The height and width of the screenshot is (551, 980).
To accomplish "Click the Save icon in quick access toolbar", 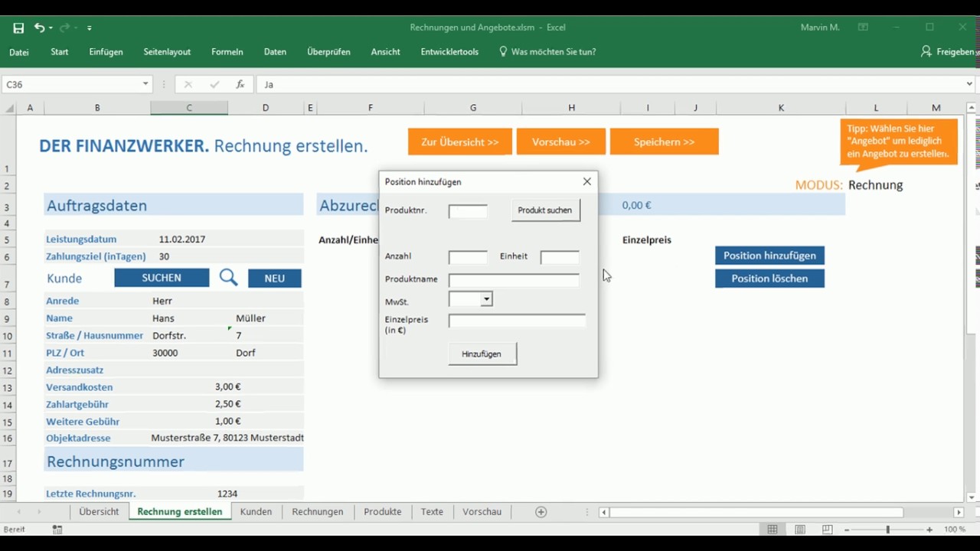I will point(18,28).
